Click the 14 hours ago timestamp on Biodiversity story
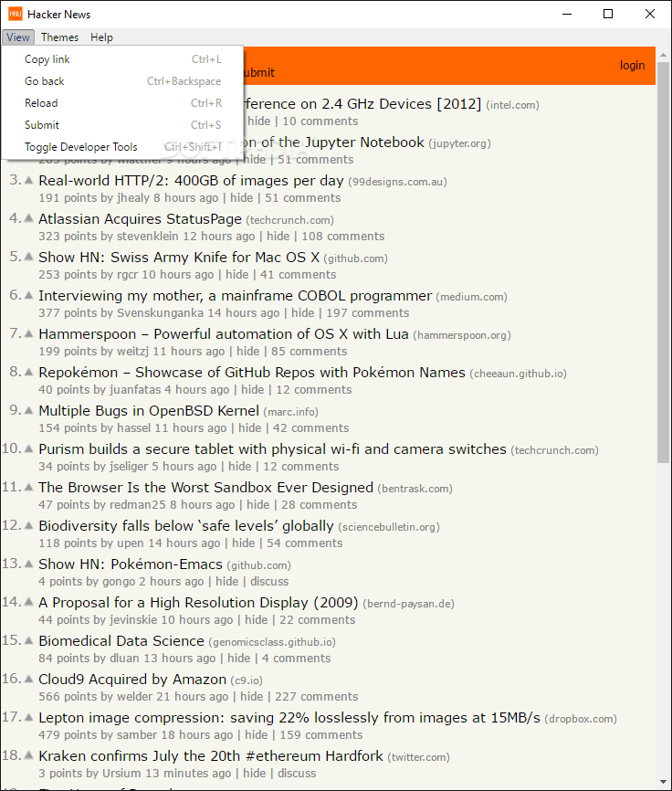The height and width of the screenshot is (791, 672). (184, 543)
